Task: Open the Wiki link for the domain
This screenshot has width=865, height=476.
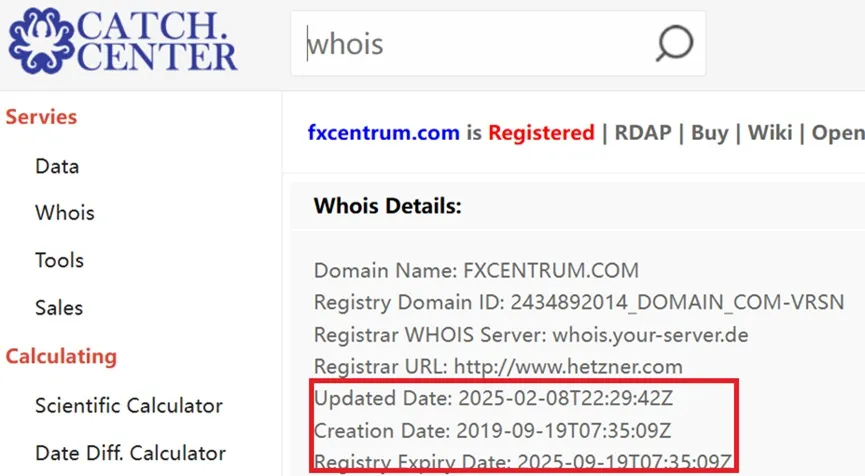Action: pyautogui.click(x=770, y=132)
